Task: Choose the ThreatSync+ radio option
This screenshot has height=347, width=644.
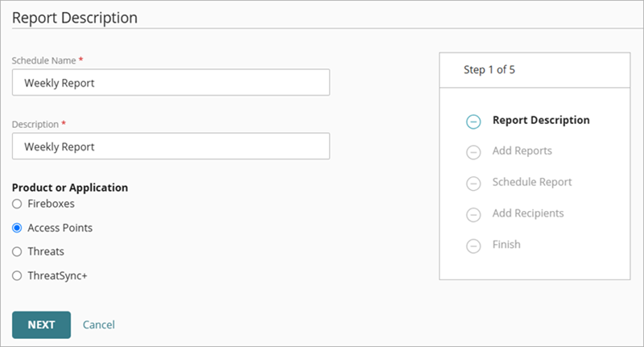Action: (17, 275)
